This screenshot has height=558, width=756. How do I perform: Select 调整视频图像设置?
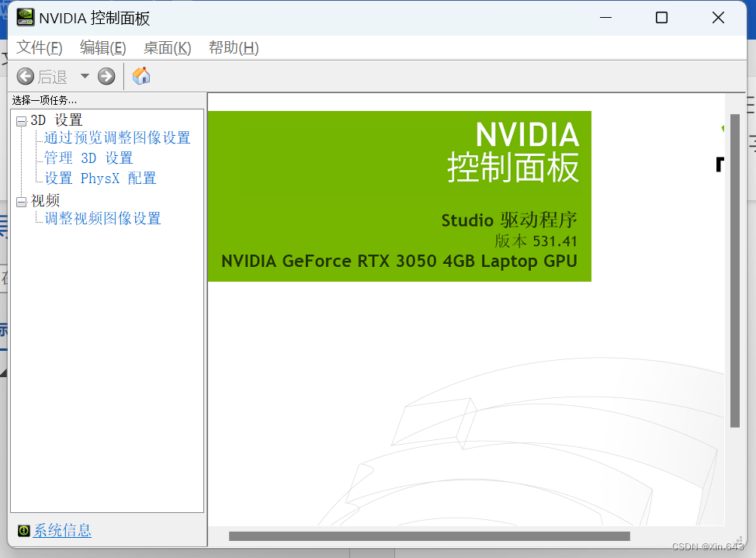102,218
